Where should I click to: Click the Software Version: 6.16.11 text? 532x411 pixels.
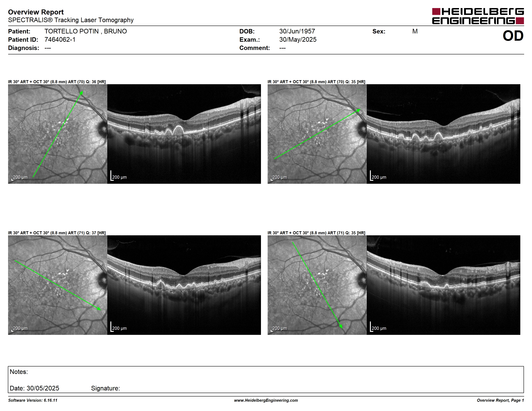coord(33,400)
